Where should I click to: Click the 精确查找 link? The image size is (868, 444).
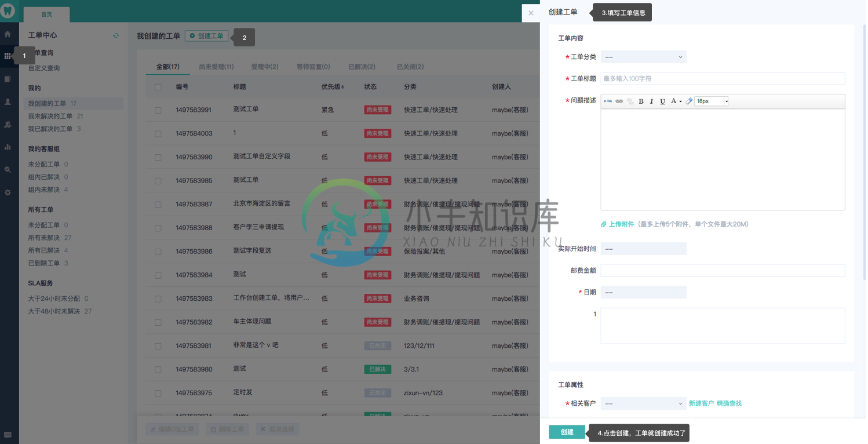click(729, 403)
